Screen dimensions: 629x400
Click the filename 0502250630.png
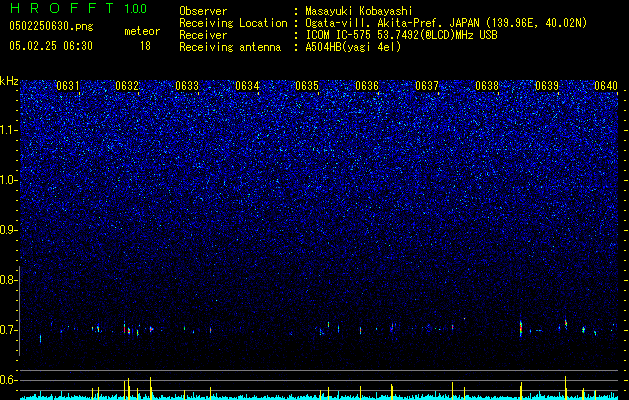point(51,27)
